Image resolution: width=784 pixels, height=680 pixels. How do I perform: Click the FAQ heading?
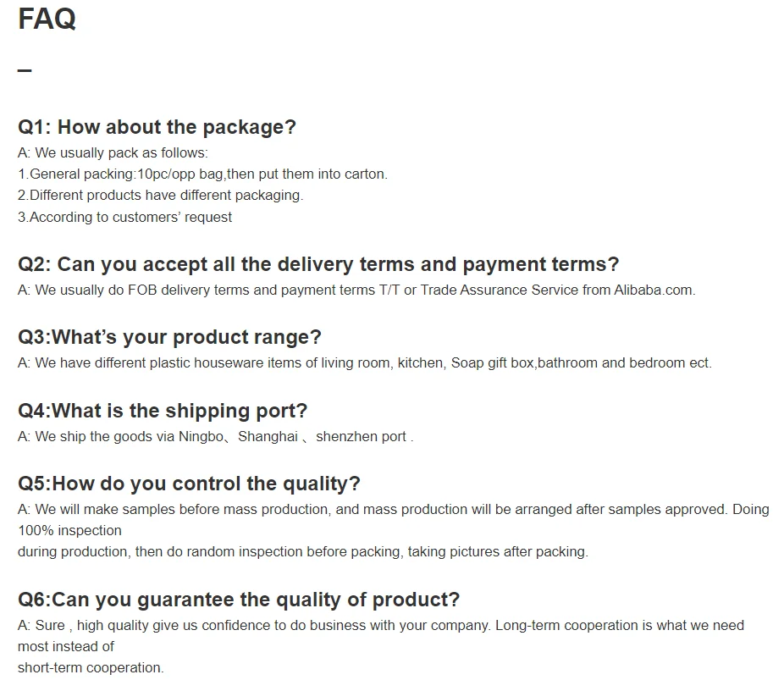[47, 19]
